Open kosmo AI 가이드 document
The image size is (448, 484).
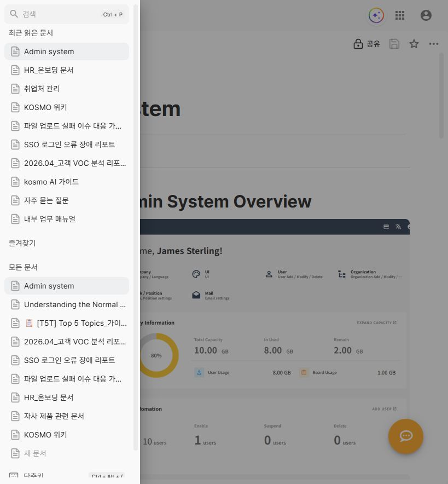67,182
